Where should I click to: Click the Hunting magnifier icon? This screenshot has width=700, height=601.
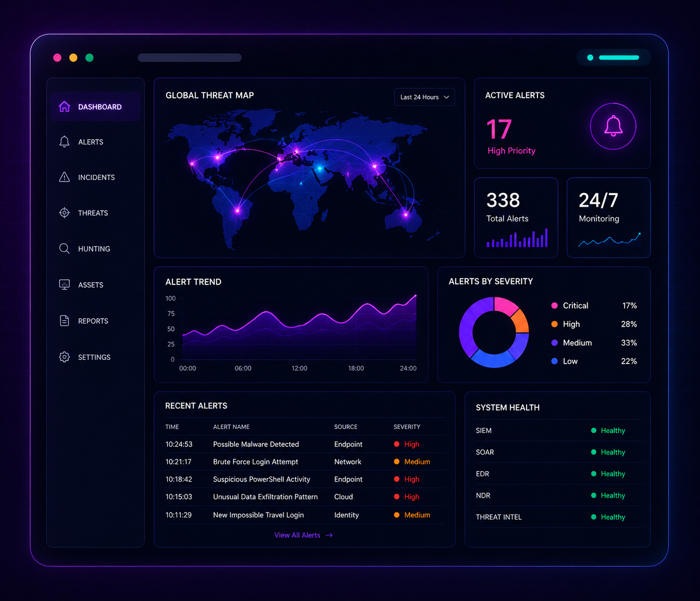[x=64, y=249]
